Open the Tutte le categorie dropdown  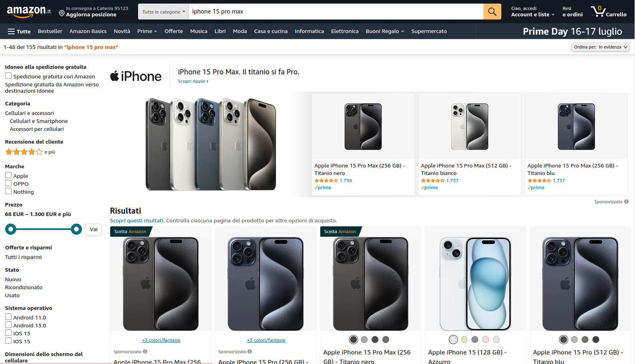click(164, 12)
